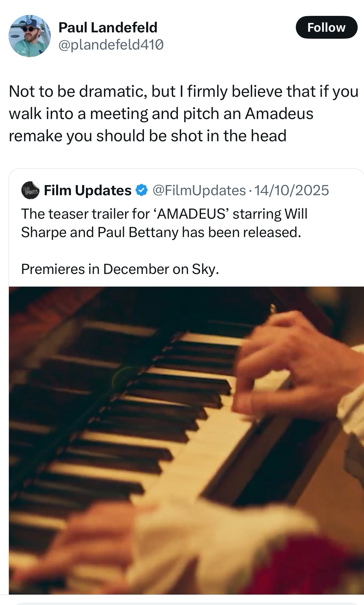Tap the 'Premieres in December on Sky' line
This screenshot has height=605, width=364.
pos(120,269)
